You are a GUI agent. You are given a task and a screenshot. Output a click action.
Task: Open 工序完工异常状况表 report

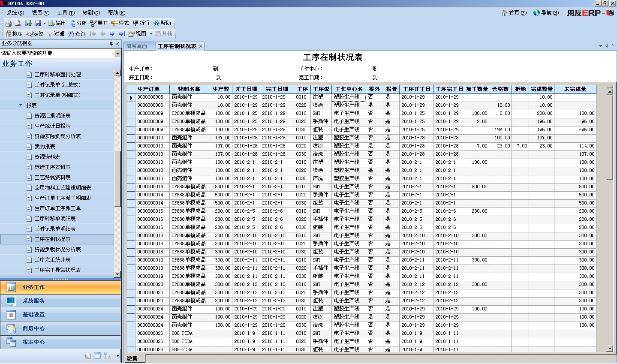pyautogui.click(x=57, y=270)
